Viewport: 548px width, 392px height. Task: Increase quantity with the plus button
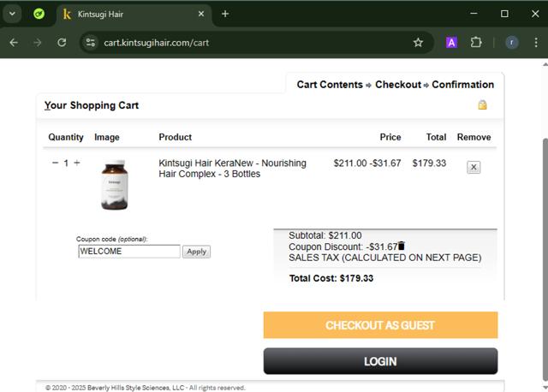tap(77, 163)
